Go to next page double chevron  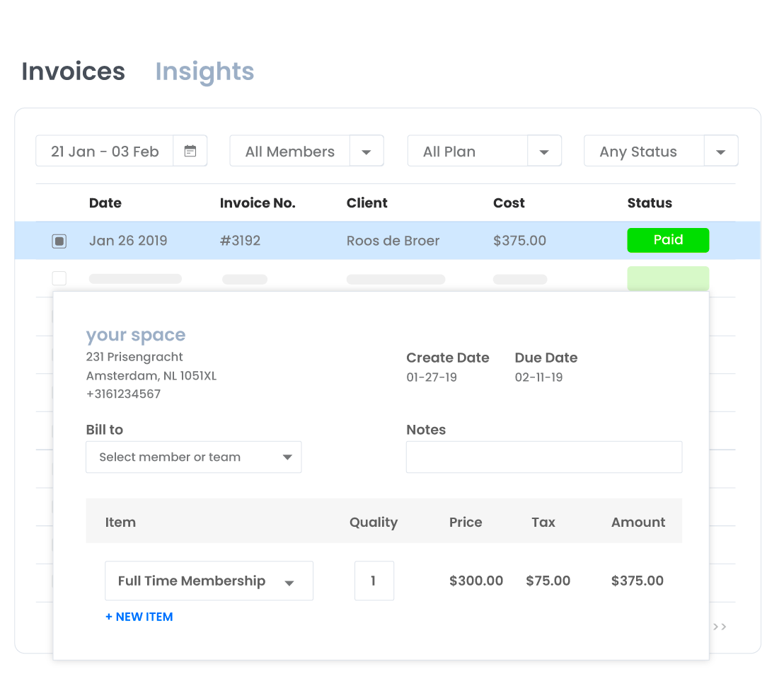point(720,627)
